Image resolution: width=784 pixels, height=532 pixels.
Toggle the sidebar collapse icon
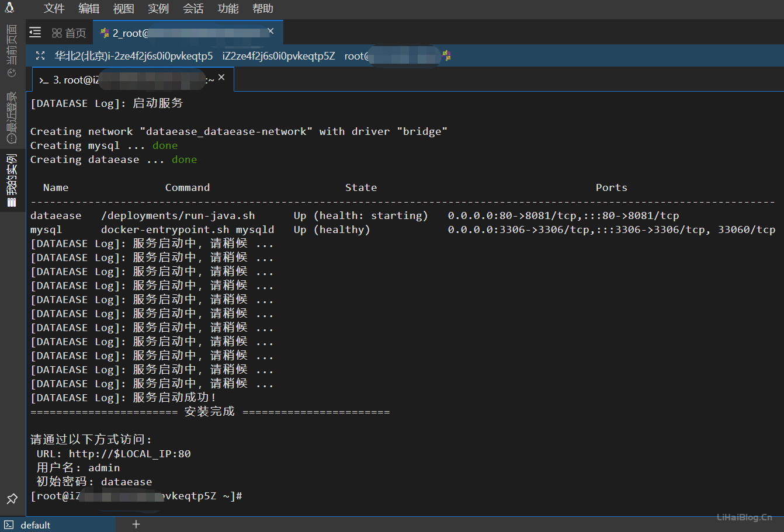pos(35,32)
